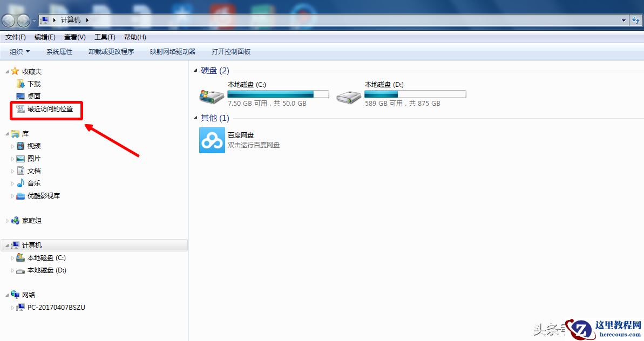
Task: Open the 组织 dropdown in toolbar
Action: [x=20, y=52]
